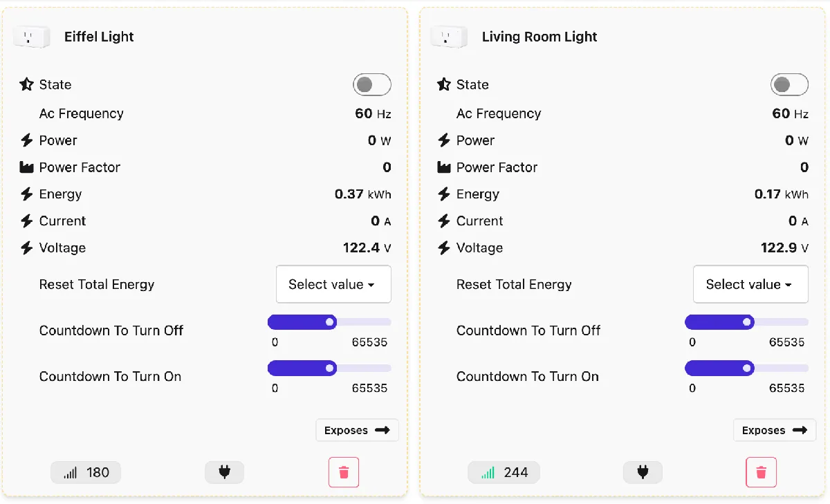Screen dimensions: 830x504
Task: Click Eiffel Light Countdown To Turn Off slider
Action: click(329, 322)
